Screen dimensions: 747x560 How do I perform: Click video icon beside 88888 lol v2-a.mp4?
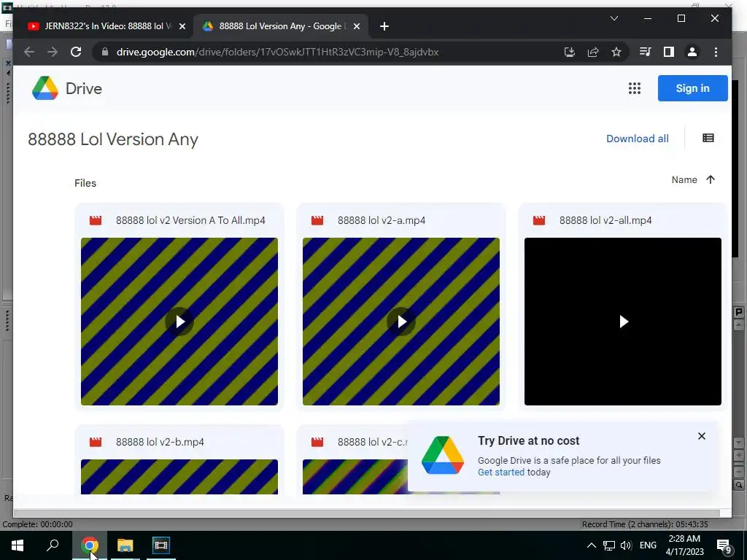coord(317,220)
